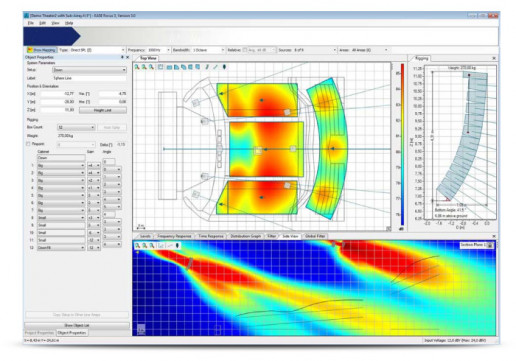Click the black microphone icon in Side View toolbar

point(177,246)
